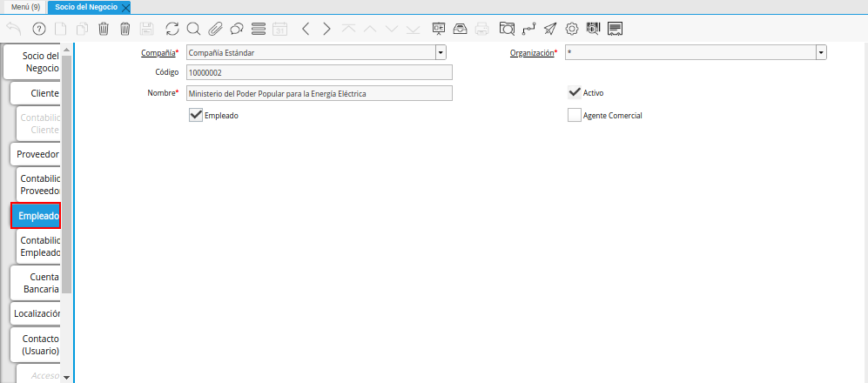Click the underlined Organización label link
Image resolution: width=868 pixels, height=383 pixels.
[533, 53]
